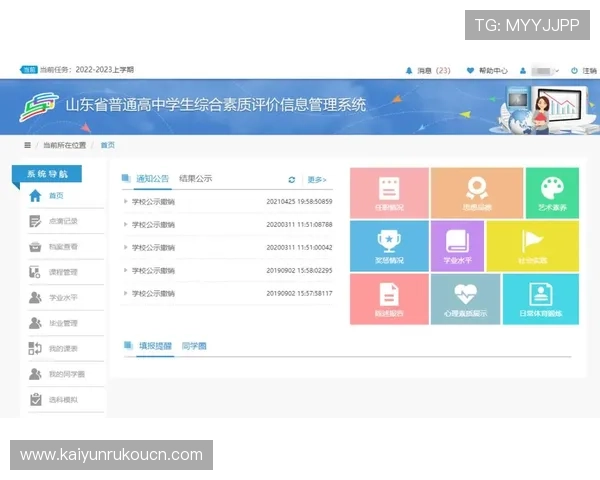The height and width of the screenshot is (480, 600).
Task: Click the 心理素质展示 heart tile
Action: click(465, 299)
